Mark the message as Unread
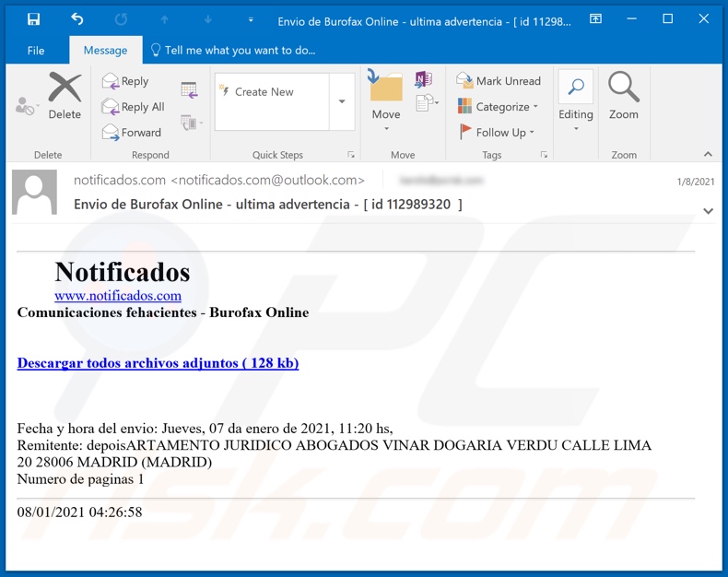Viewport: 728px width, 577px height. tap(499, 81)
